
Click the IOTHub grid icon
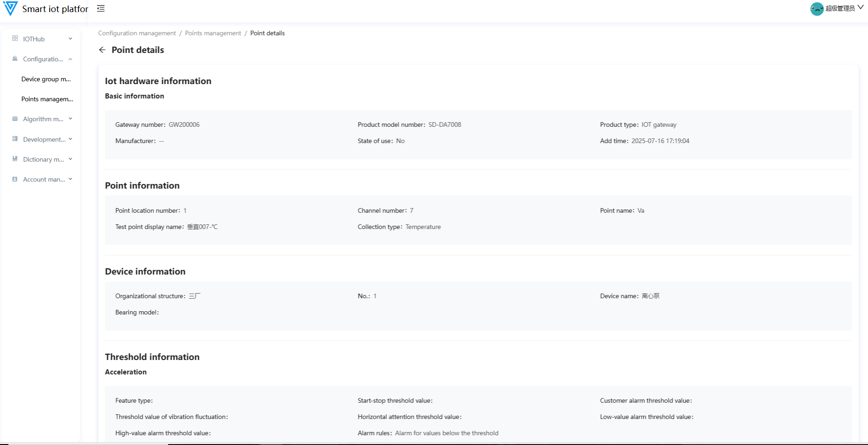click(x=15, y=39)
